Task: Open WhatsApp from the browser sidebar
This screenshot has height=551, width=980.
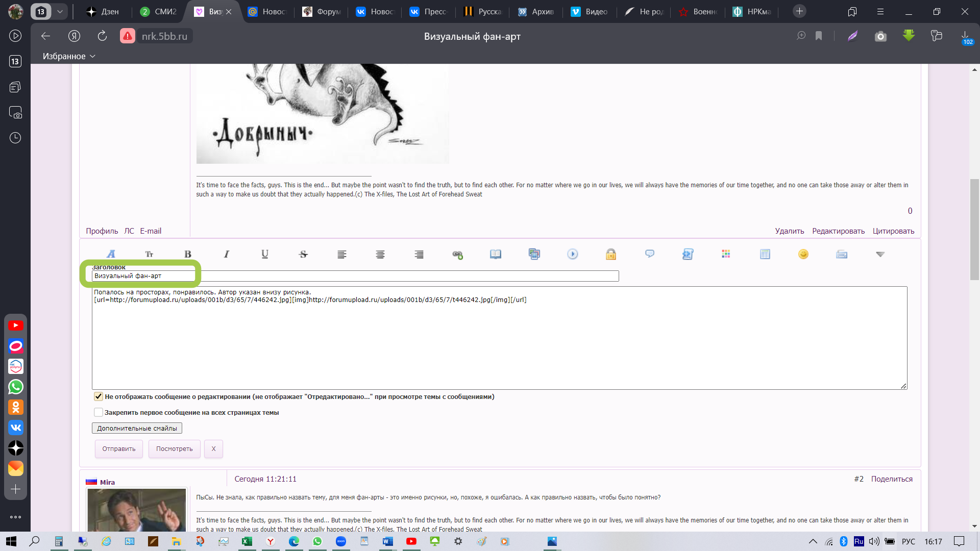Action: point(16,387)
